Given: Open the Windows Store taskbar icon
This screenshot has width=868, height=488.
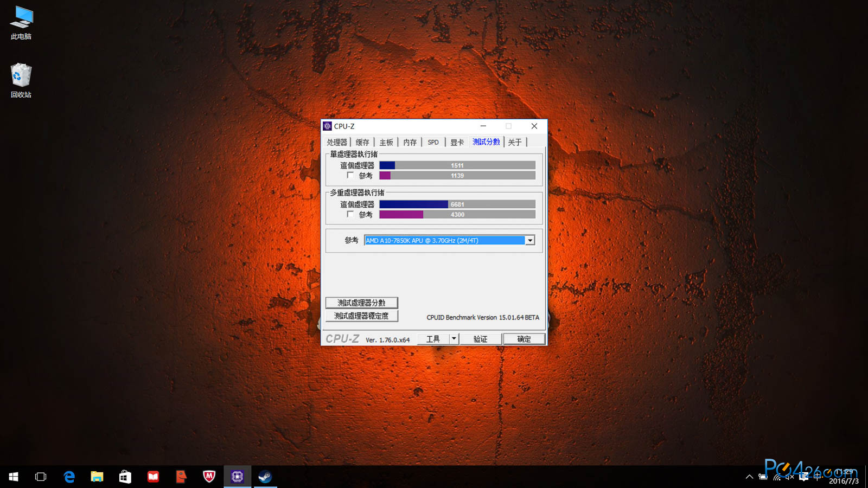Looking at the screenshot, I should click(125, 477).
